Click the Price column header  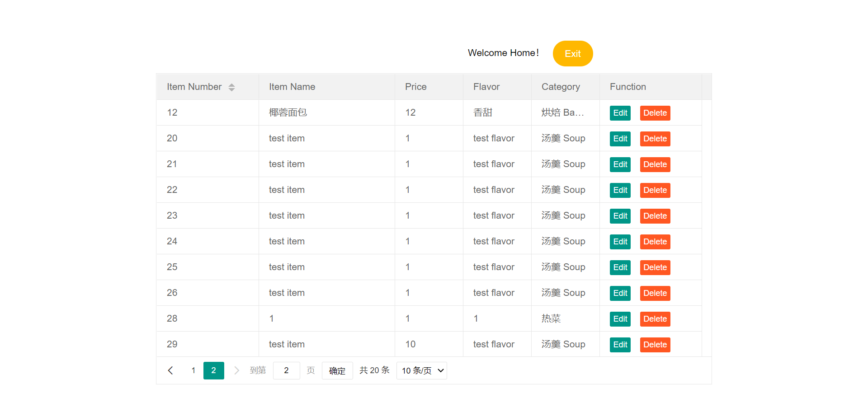pos(415,87)
